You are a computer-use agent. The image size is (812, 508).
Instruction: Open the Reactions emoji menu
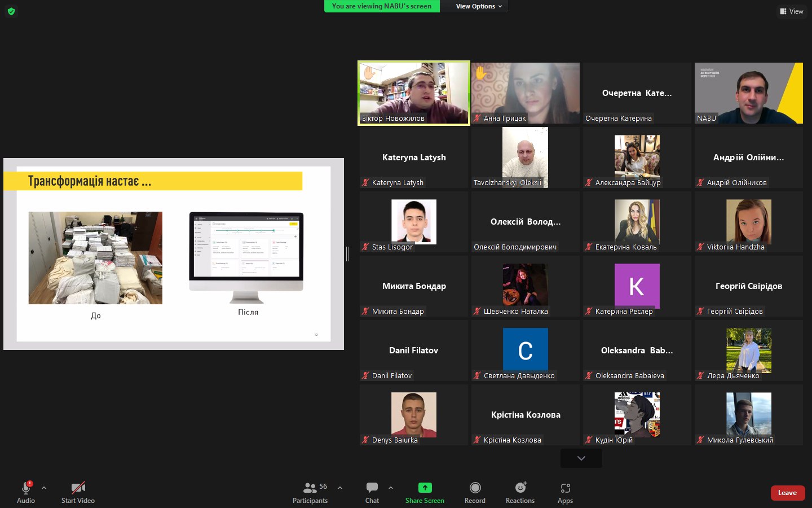tap(520, 488)
